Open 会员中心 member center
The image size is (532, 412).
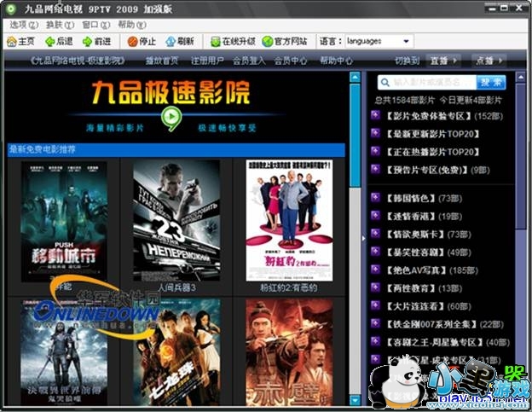tap(291, 61)
